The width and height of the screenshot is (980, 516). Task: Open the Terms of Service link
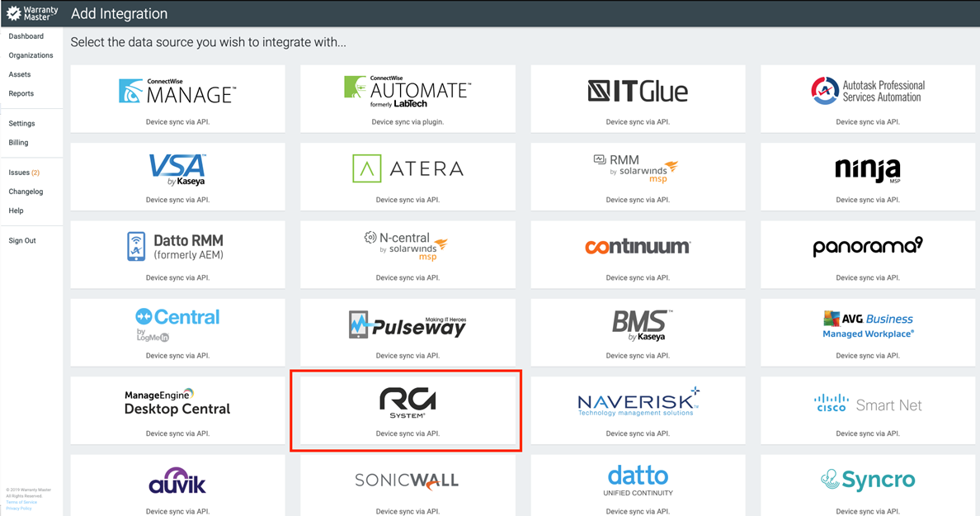pyautogui.click(x=21, y=502)
